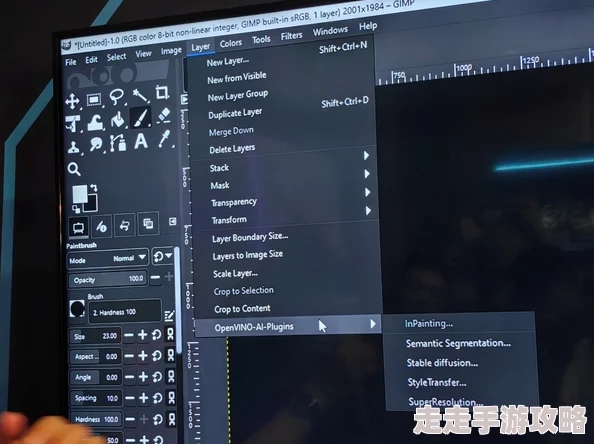Choose InPainting... plugin entry
Viewport: 594px width, 444px height.
tap(428, 324)
